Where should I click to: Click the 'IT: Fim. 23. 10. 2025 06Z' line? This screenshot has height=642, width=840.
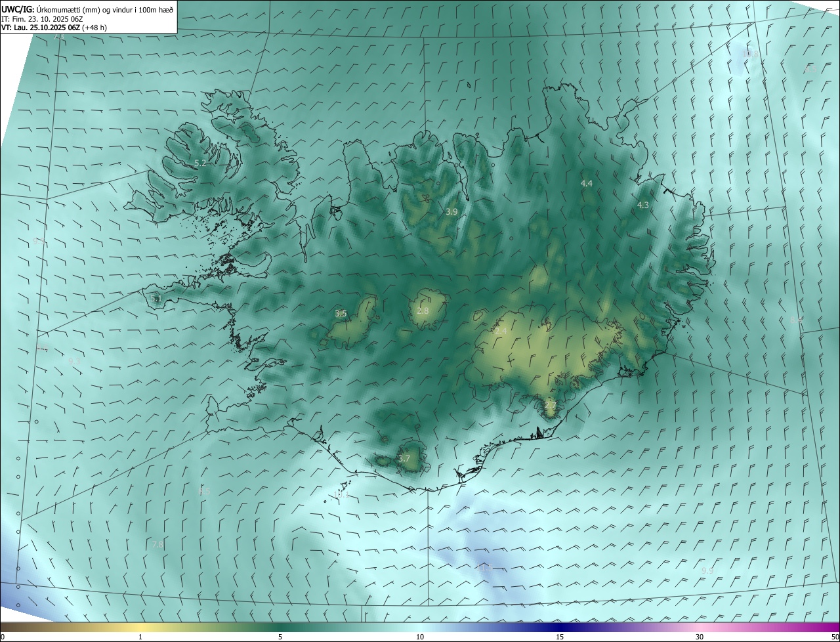41,19
